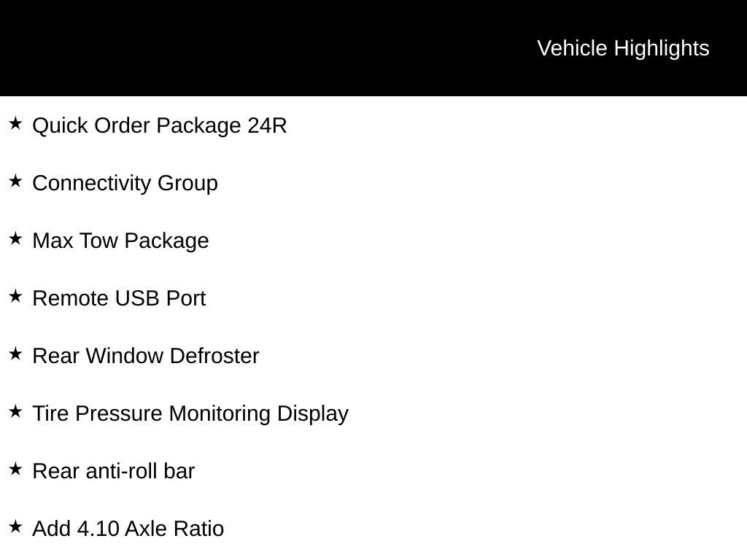Open the Tire Pressure Monitoring Display entry

tap(190, 414)
